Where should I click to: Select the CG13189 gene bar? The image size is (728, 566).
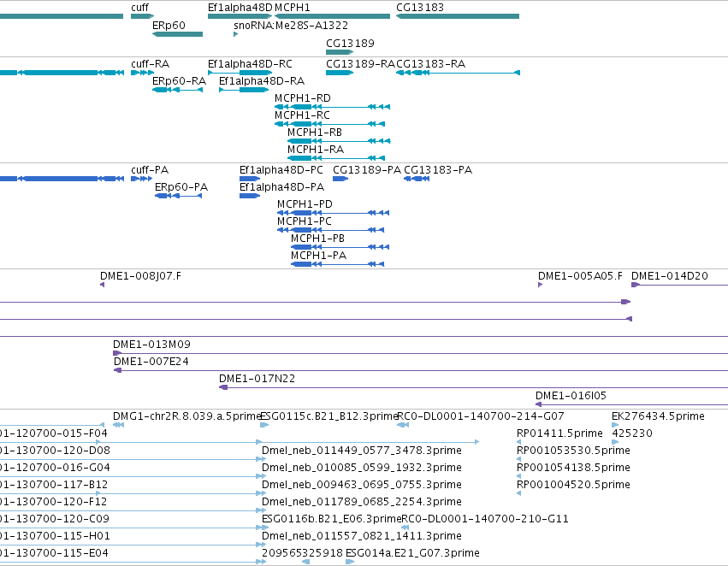[340, 52]
